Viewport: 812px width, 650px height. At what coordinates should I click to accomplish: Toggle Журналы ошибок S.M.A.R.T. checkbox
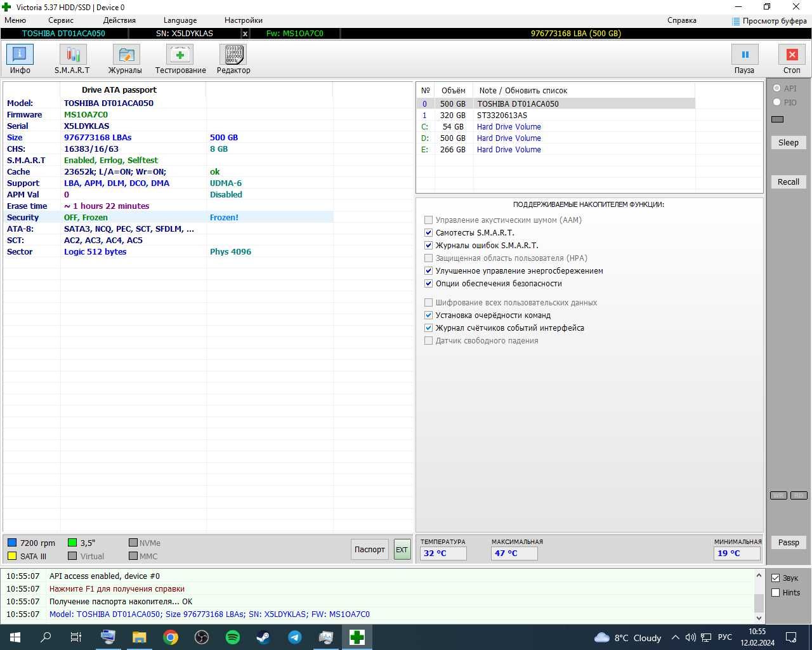tap(428, 245)
